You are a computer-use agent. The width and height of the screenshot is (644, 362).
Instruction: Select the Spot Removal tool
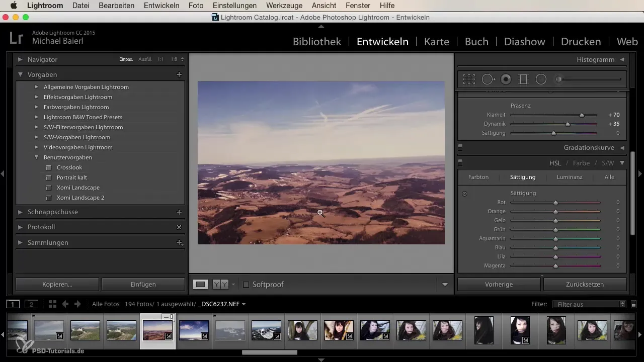(x=489, y=79)
